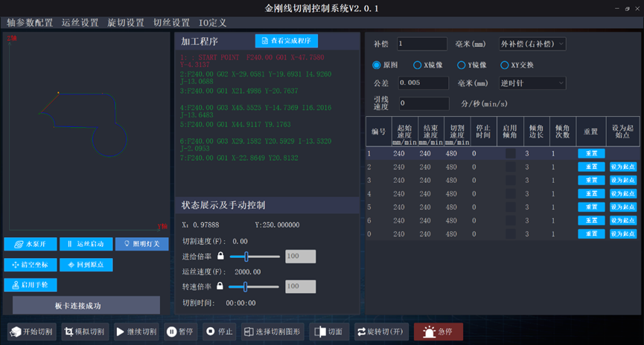Click the 进给倍率 slider handle
644x345 pixels.
[246, 257]
